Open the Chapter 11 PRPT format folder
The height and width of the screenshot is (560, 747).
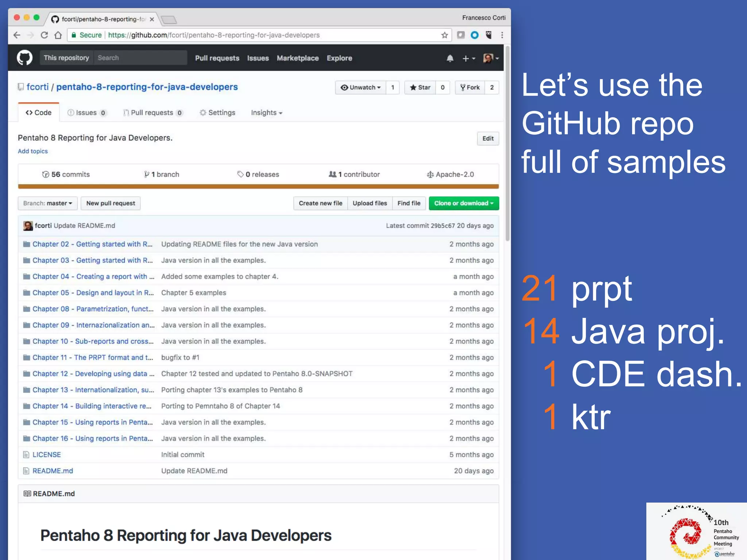pyautogui.click(x=93, y=358)
